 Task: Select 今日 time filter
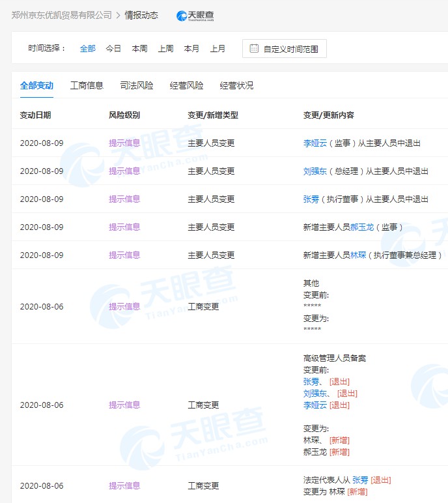click(x=113, y=49)
